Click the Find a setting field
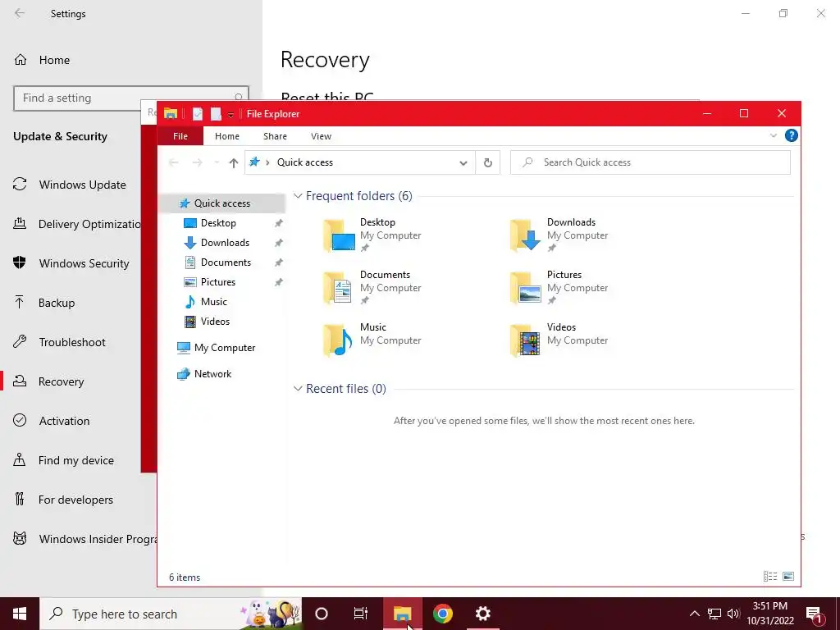The height and width of the screenshot is (630, 840). point(130,98)
